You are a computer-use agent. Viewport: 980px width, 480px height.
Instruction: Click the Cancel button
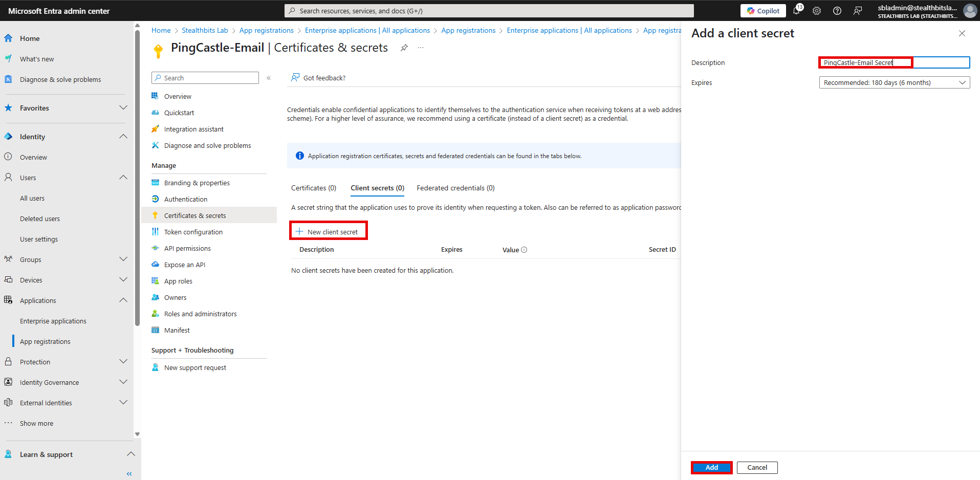click(x=757, y=467)
